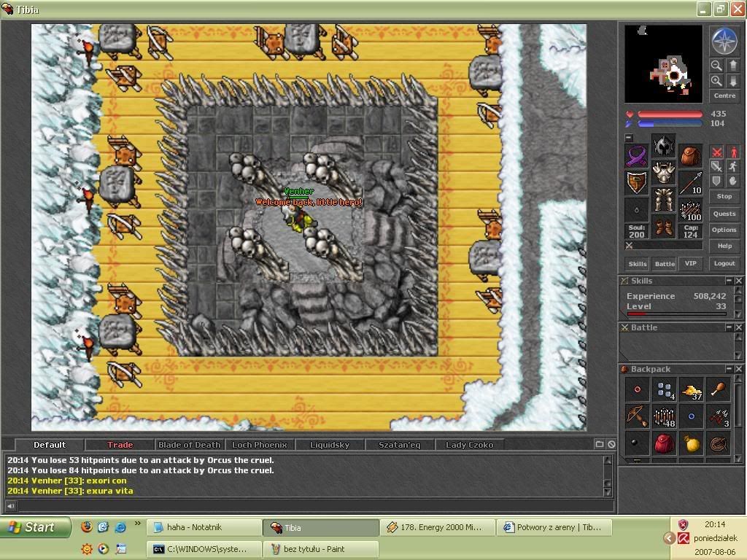Expand hidden system tray icons
This screenshot has height=560, width=747.
click(x=669, y=538)
